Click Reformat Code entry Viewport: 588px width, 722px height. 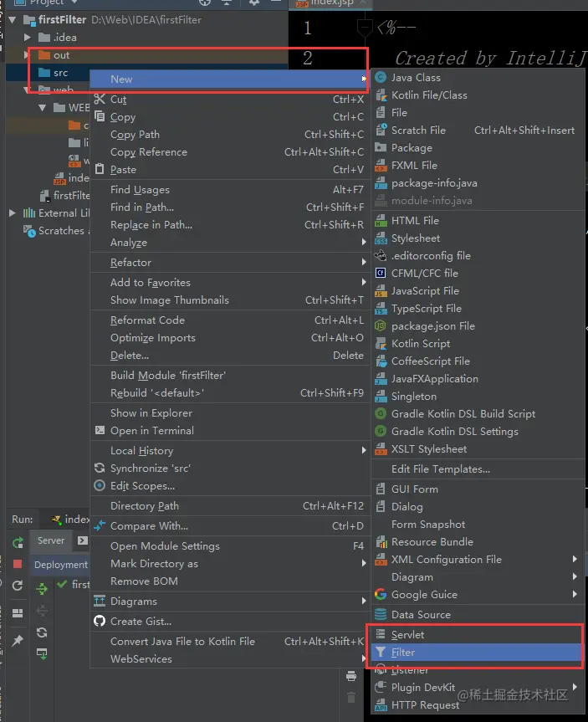coord(230,320)
